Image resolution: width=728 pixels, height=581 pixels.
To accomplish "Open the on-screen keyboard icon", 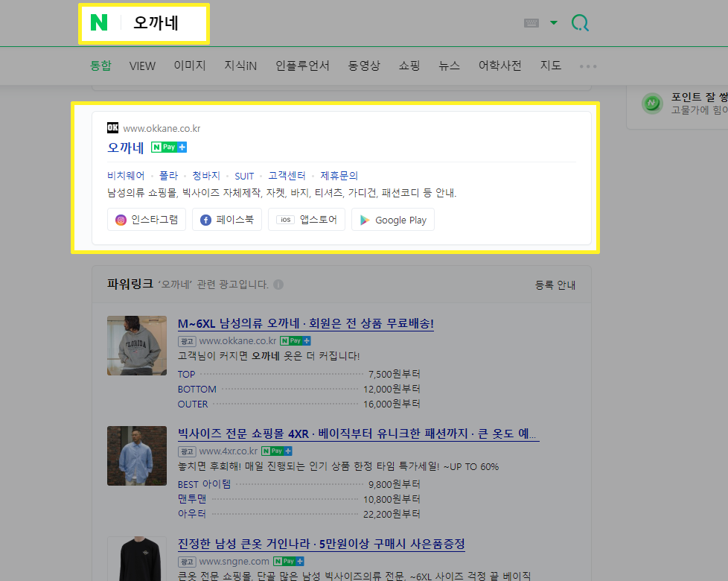I will pos(531,23).
